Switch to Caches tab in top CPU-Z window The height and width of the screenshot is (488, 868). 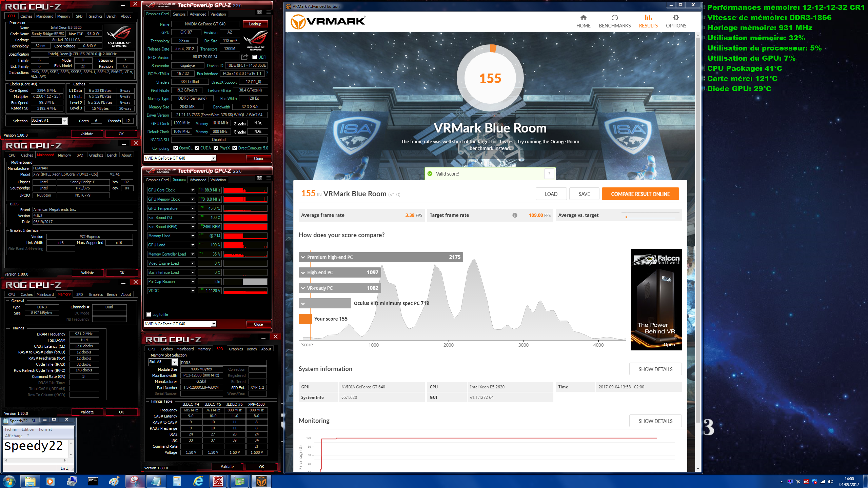click(26, 16)
